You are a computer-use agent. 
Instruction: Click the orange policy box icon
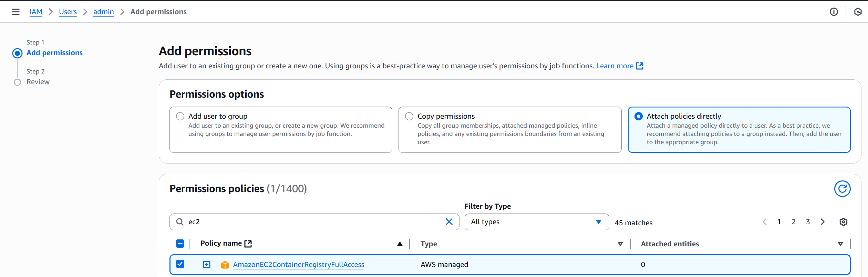[225, 265]
